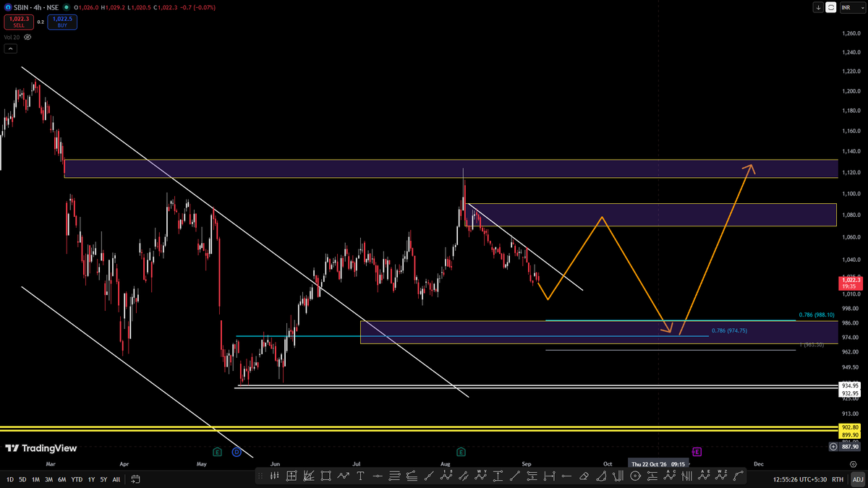Select the slanted fan channel tool
868x488 pixels.
click(x=411, y=476)
